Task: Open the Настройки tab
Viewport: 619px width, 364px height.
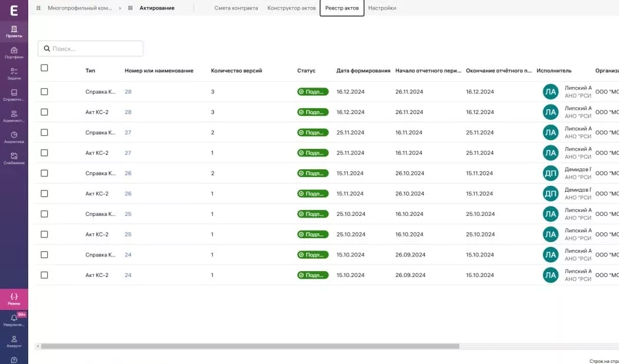Action: click(x=382, y=8)
